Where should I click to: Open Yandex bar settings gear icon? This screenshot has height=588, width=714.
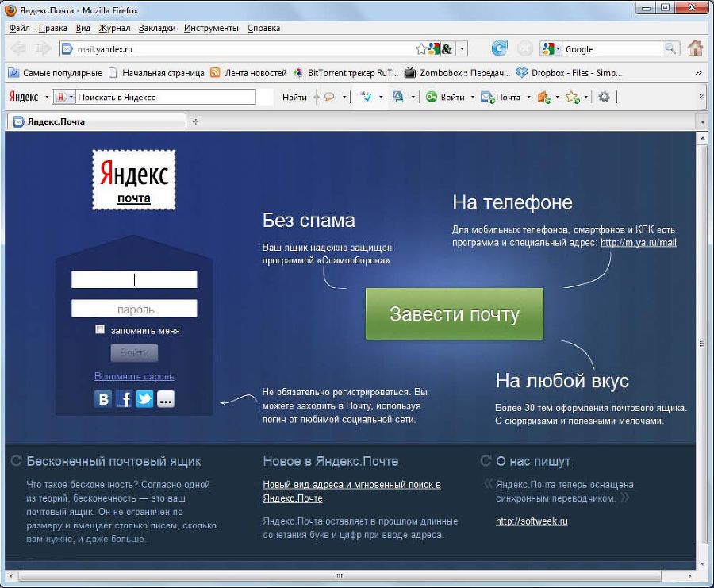click(x=604, y=97)
